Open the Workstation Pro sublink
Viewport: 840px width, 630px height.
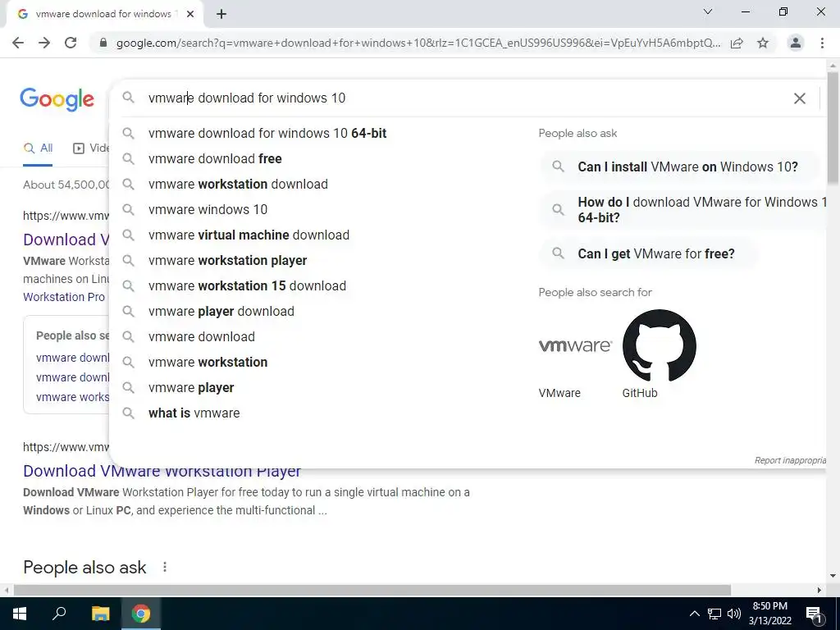(x=64, y=297)
